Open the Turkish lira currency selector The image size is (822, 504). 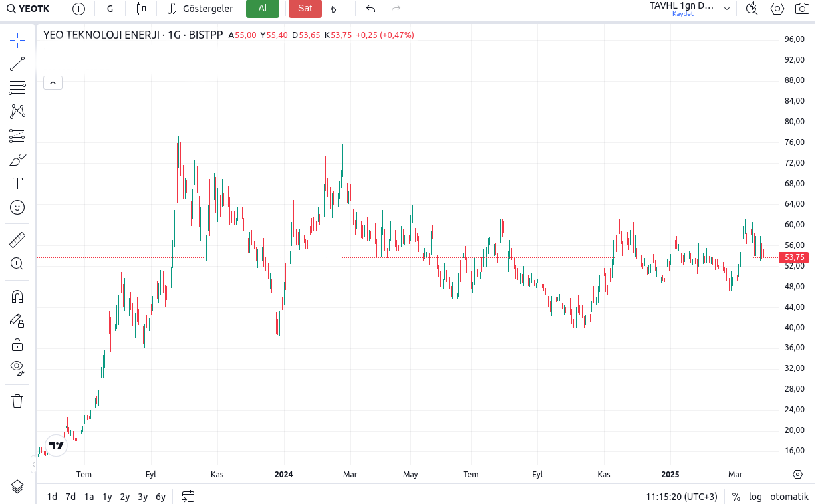(333, 9)
